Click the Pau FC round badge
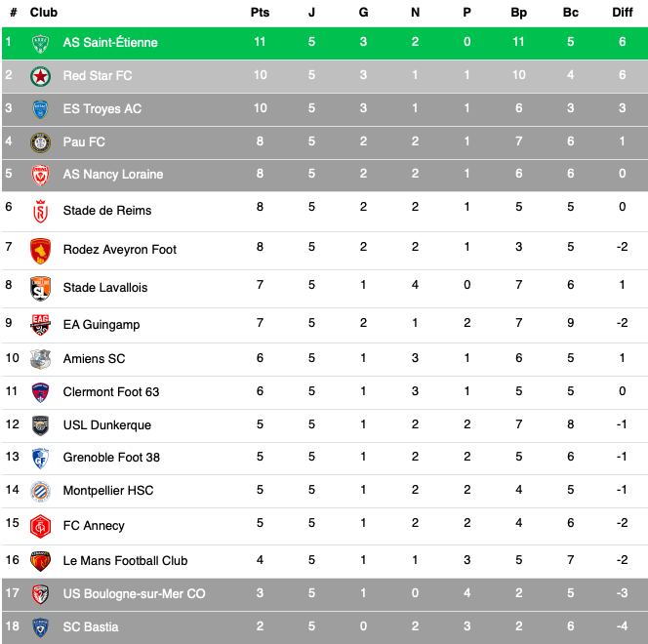This screenshot has height=644, width=648. point(41,142)
